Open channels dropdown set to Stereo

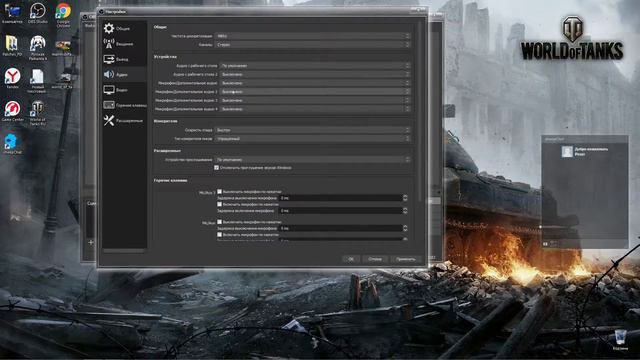tap(312, 44)
